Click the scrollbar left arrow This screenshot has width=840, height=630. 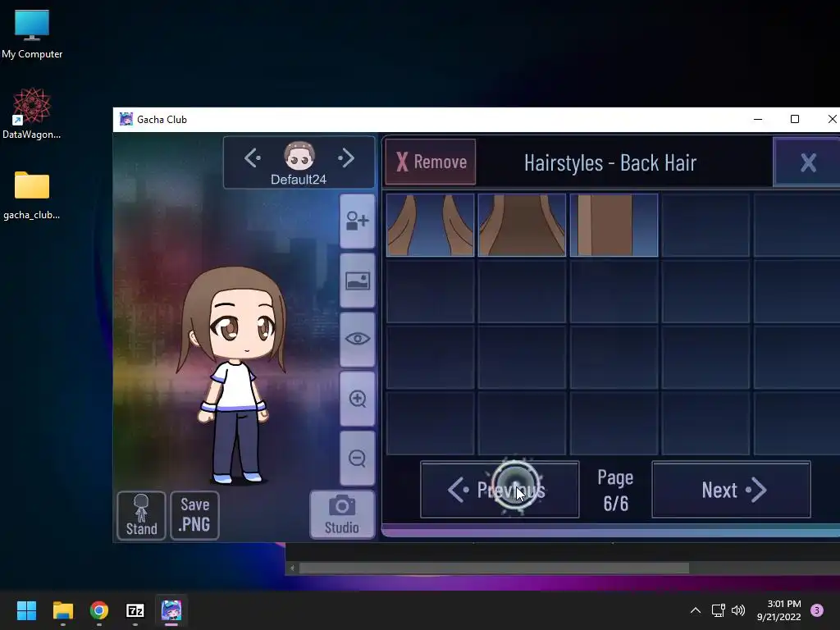[292, 568]
